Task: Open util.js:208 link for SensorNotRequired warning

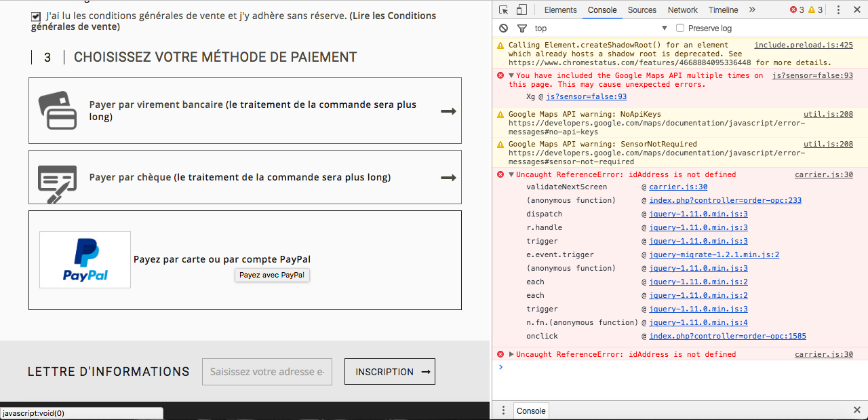Action: click(828, 144)
